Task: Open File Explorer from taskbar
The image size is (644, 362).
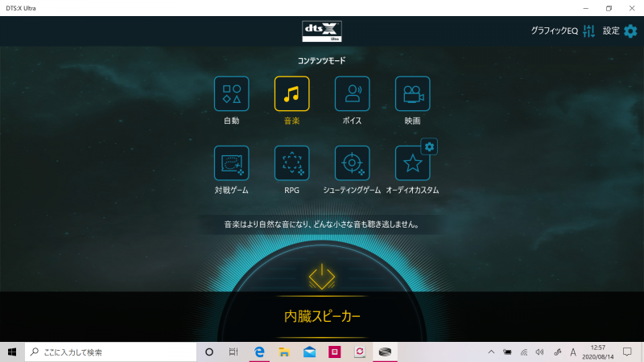Action: (284, 352)
